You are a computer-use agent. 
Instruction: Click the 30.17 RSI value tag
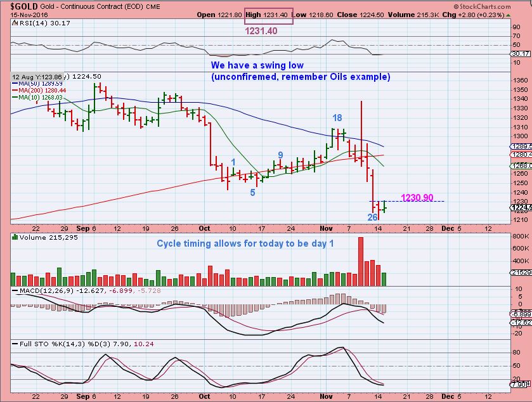pyautogui.click(x=521, y=54)
